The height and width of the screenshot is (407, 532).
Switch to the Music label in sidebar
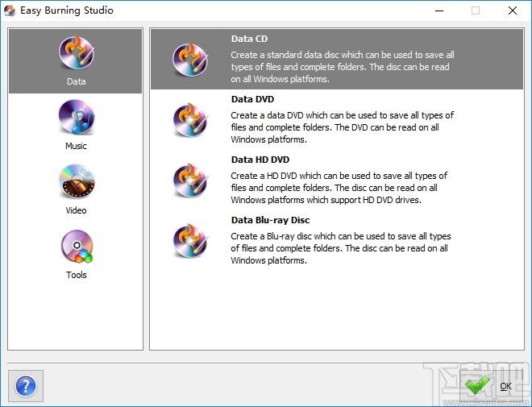(76, 146)
